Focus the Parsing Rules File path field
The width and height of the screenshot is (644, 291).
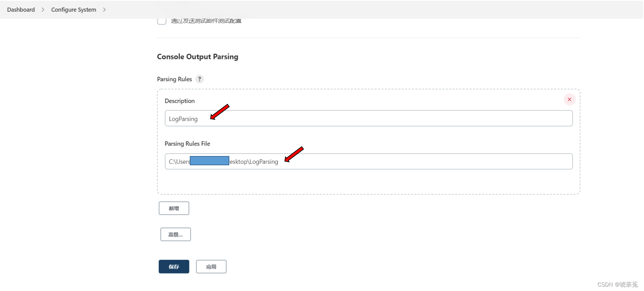pos(369,161)
